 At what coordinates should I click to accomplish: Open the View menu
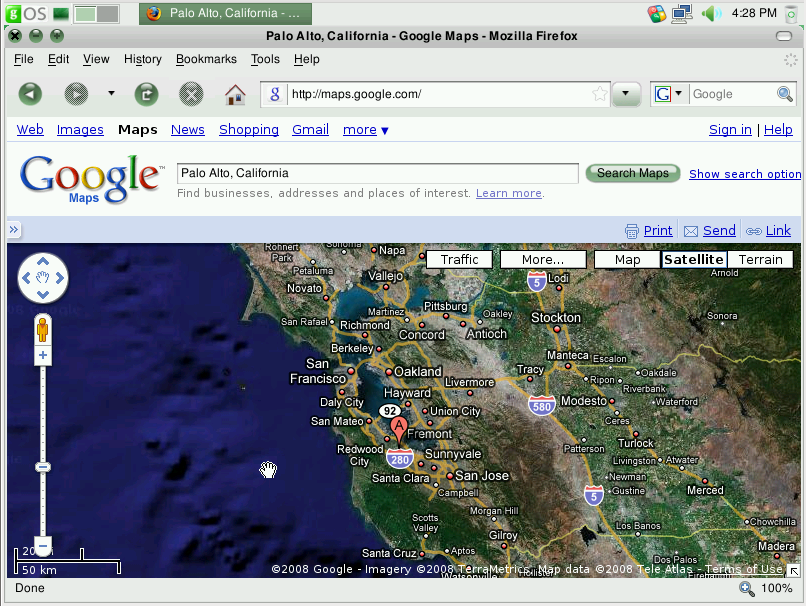(x=96, y=60)
